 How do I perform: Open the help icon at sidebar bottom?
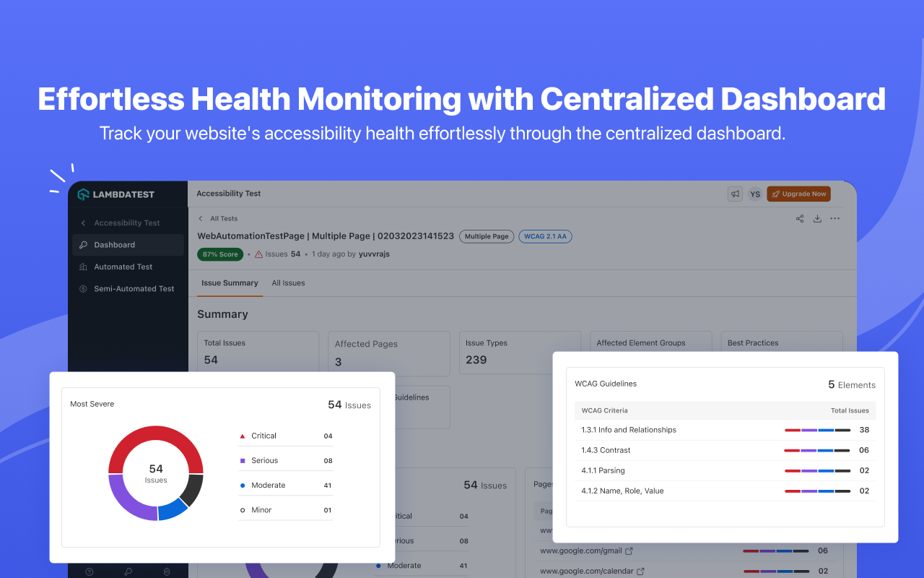(89, 571)
